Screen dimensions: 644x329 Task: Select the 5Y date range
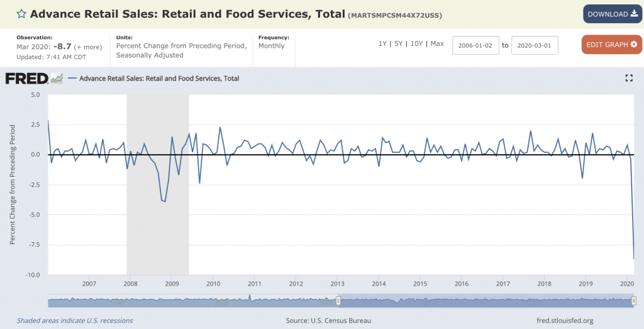(399, 44)
